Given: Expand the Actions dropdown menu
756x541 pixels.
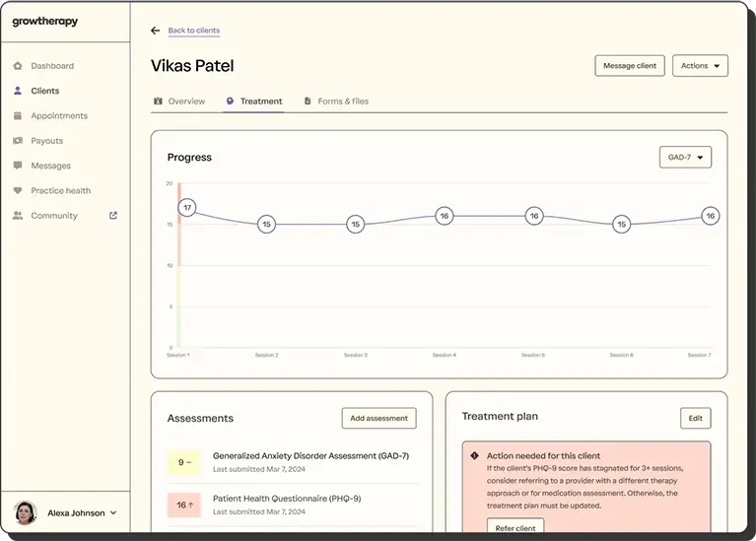Looking at the screenshot, I should (x=700, y=66).
